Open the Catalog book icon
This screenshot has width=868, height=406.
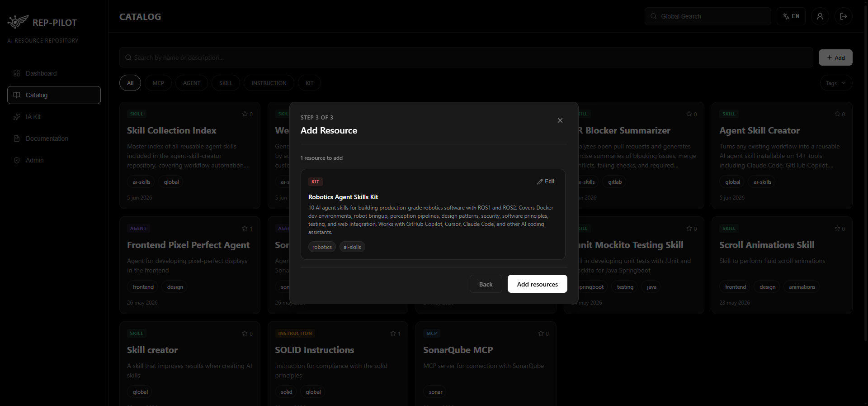point(17,95)
